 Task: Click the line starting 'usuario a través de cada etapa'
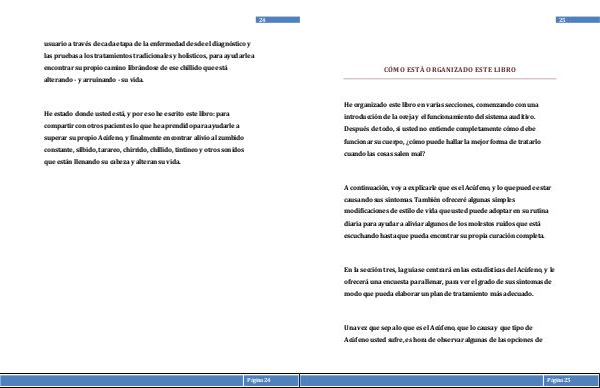pos(147,44)
